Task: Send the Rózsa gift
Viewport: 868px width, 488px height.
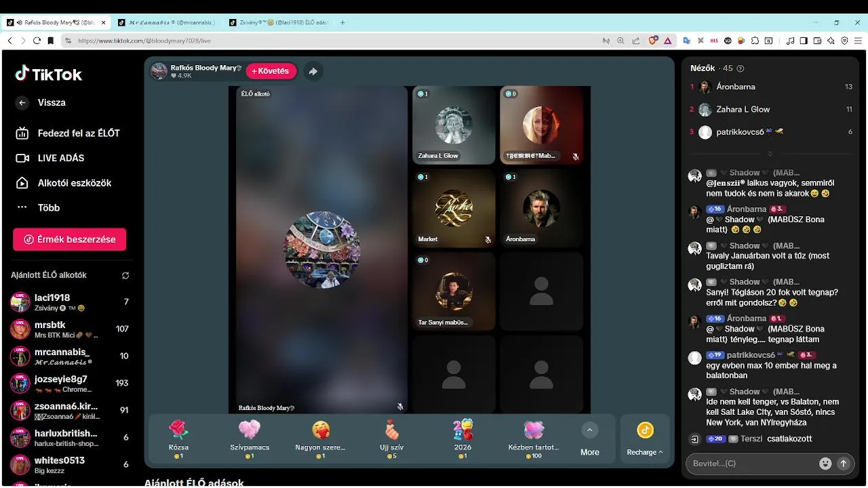Action: click(178, 439)
